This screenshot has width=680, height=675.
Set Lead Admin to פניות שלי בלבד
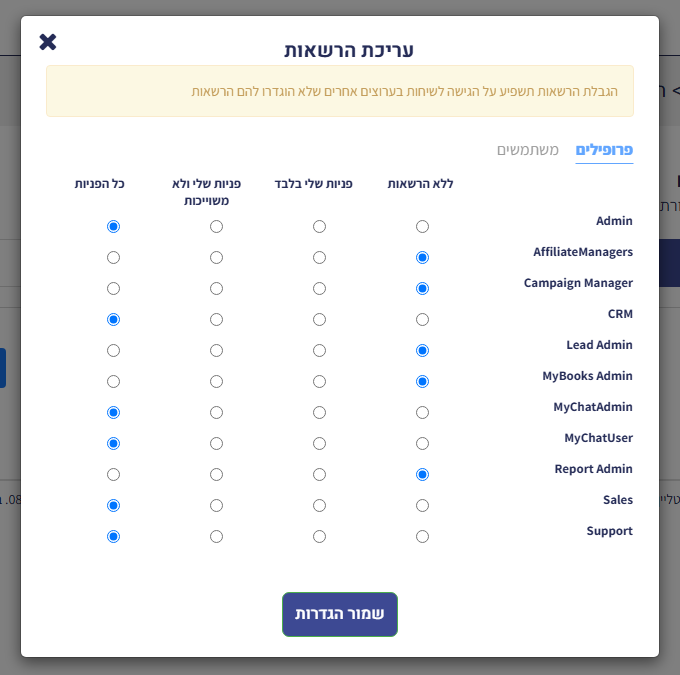coord(320,351)
